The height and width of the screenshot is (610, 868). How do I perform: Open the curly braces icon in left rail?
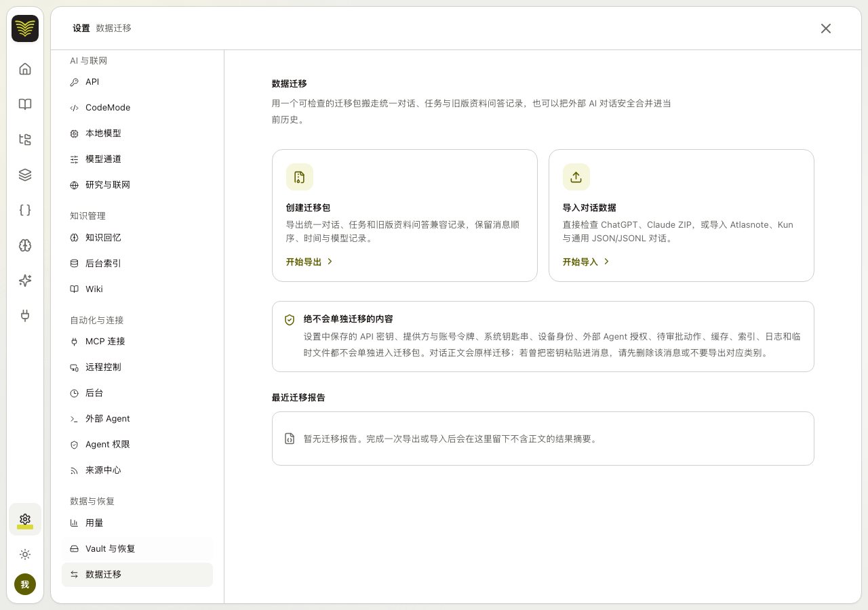[25, 210]
